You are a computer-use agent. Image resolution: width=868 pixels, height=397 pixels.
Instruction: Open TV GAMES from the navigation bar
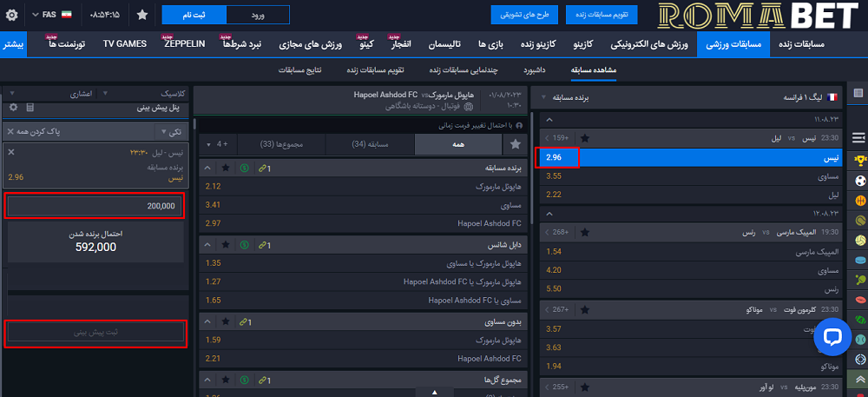pos(124,43)
